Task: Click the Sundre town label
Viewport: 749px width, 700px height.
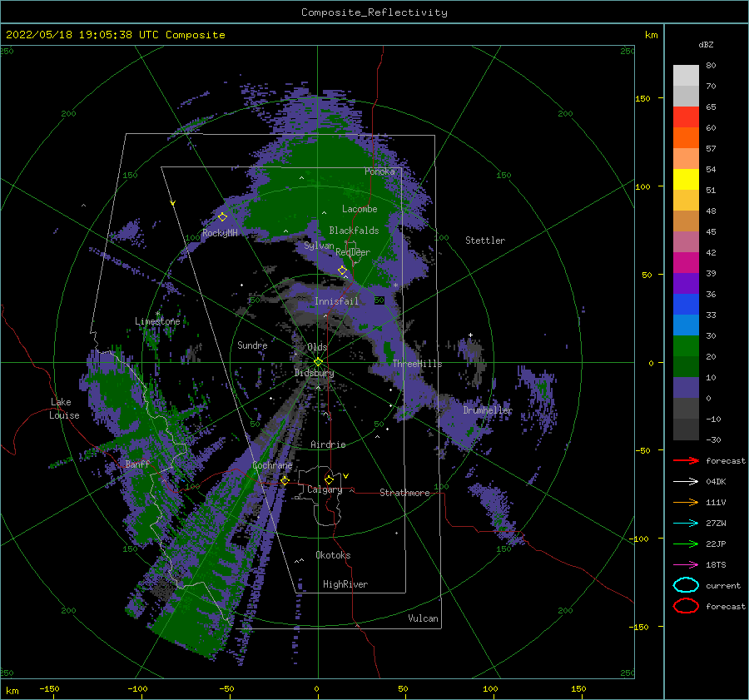Action: click(x=252, y=345)
